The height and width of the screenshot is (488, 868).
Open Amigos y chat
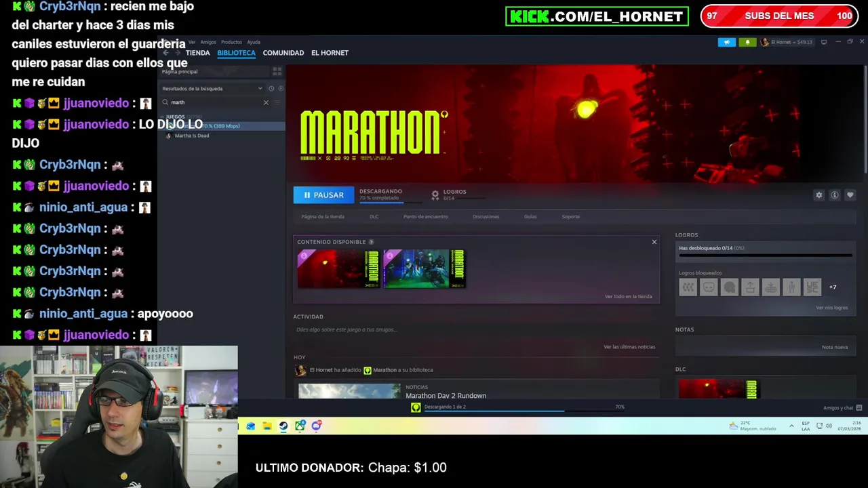coord(842,408)
